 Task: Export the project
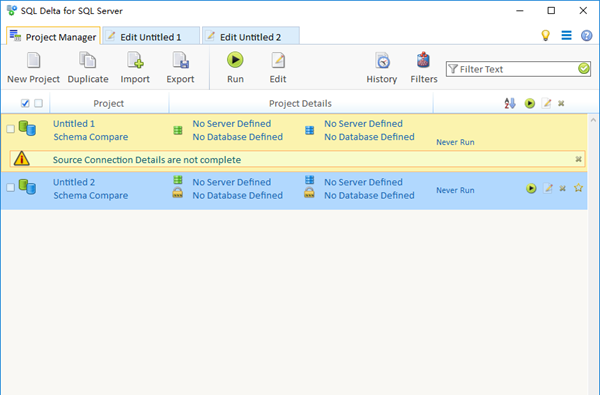[x=180, y=68]
